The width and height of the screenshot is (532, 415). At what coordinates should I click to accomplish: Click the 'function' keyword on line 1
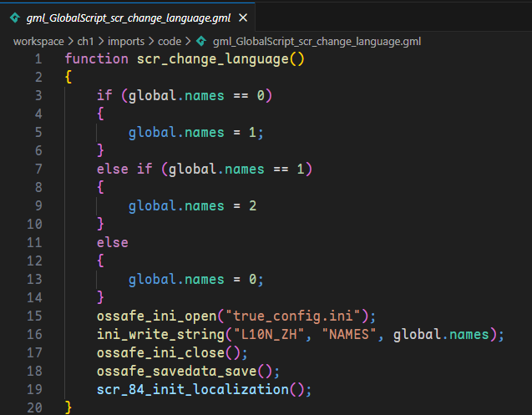(x=96, y=59)
